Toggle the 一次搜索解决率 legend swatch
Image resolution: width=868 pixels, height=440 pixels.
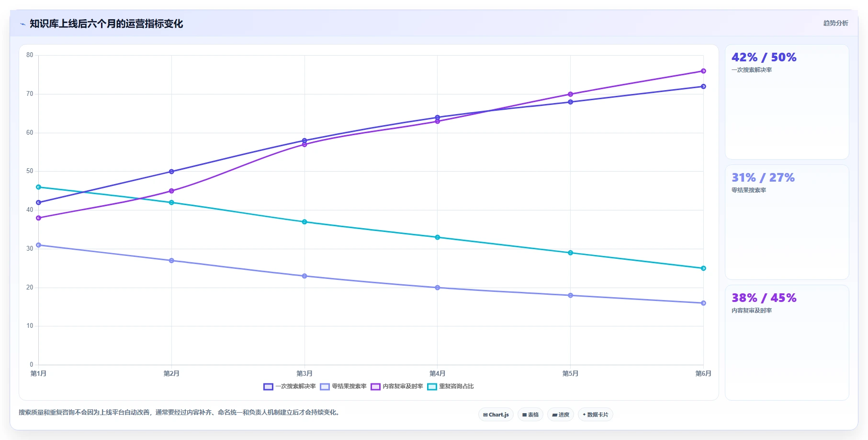tap(268, 387)
